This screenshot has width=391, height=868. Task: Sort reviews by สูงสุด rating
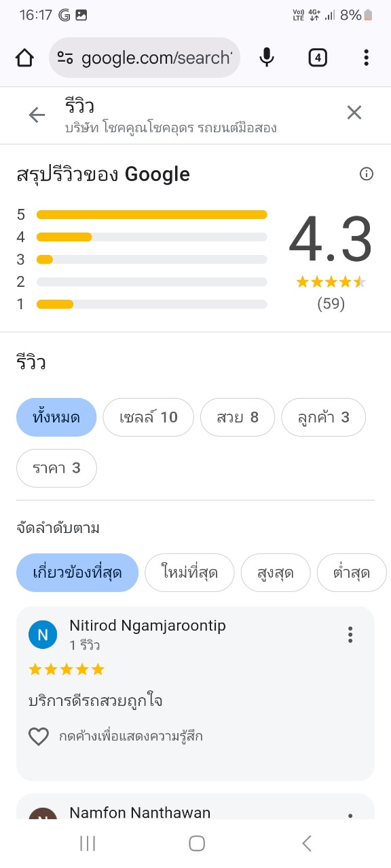point(276,573)
